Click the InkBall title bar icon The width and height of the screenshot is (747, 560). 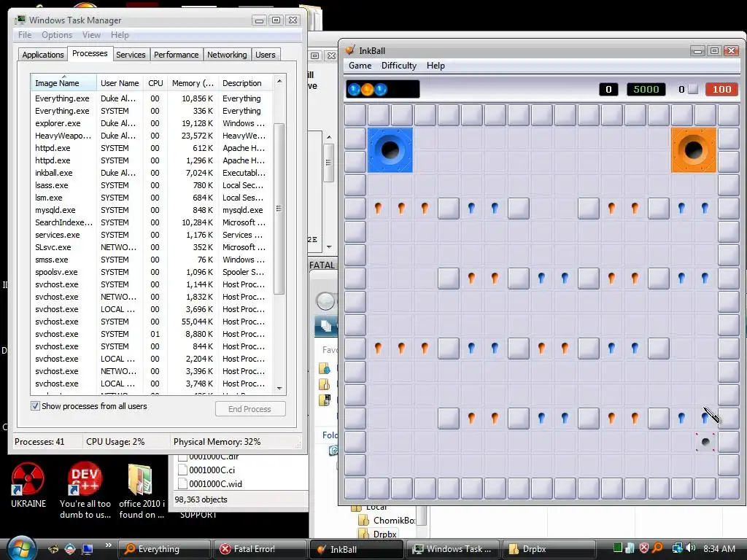coord(350,50)
